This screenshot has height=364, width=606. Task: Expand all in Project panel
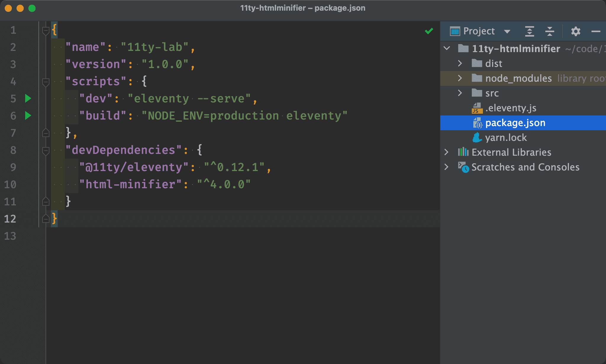(x=529, y=31)
